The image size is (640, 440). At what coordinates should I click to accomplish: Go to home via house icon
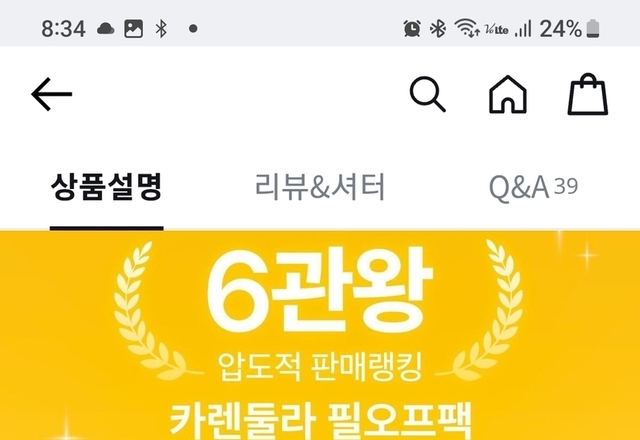click(508, 94)
